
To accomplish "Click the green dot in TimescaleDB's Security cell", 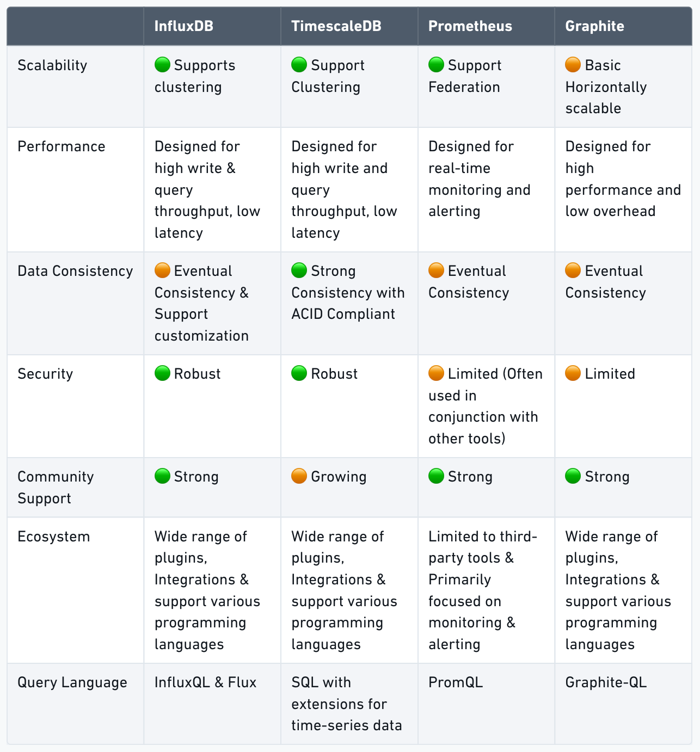I will pos(299,374).
